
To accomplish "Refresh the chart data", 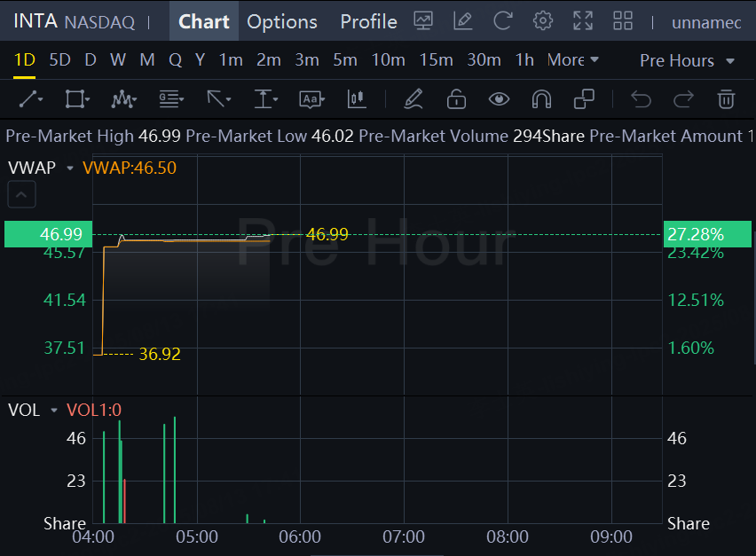I will [x=503, y=21].
